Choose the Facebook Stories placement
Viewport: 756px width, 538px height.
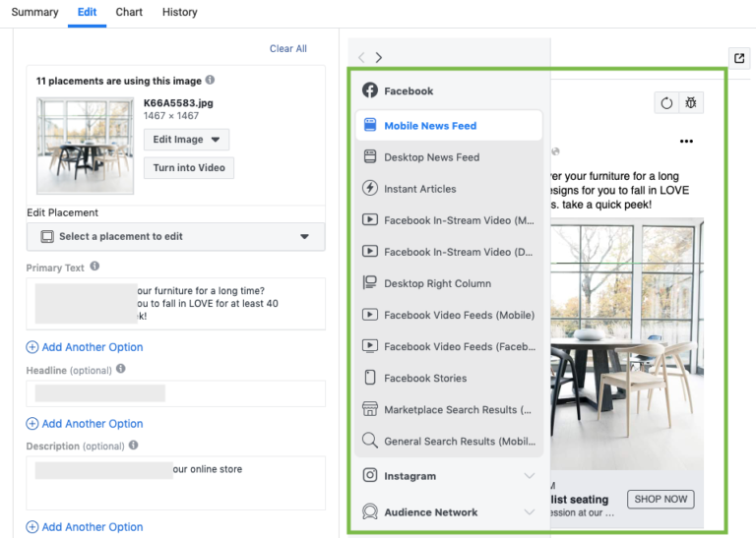(449, 378)
